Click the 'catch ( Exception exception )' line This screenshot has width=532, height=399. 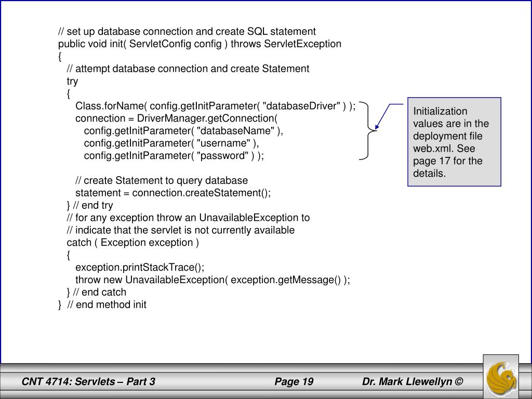click(132, 243)
